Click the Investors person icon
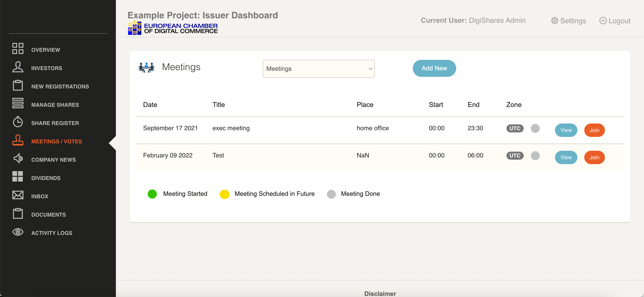 [18, 67]
